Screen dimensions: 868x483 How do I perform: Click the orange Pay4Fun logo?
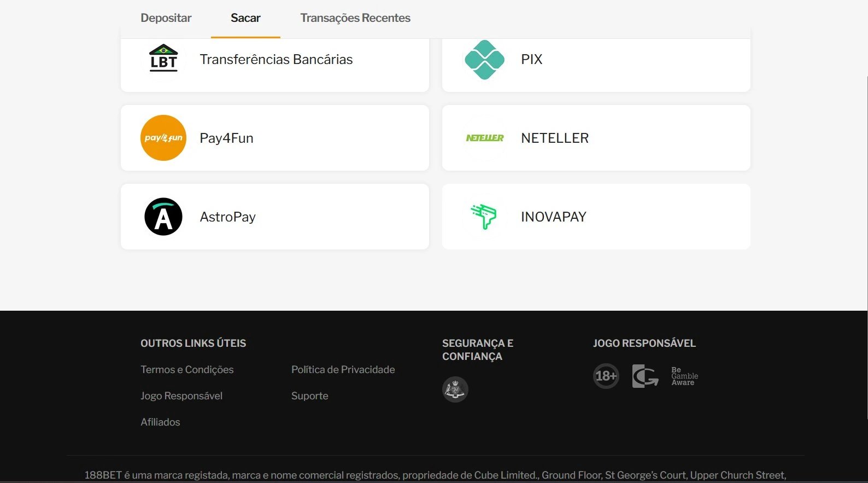tap(163, 138)
